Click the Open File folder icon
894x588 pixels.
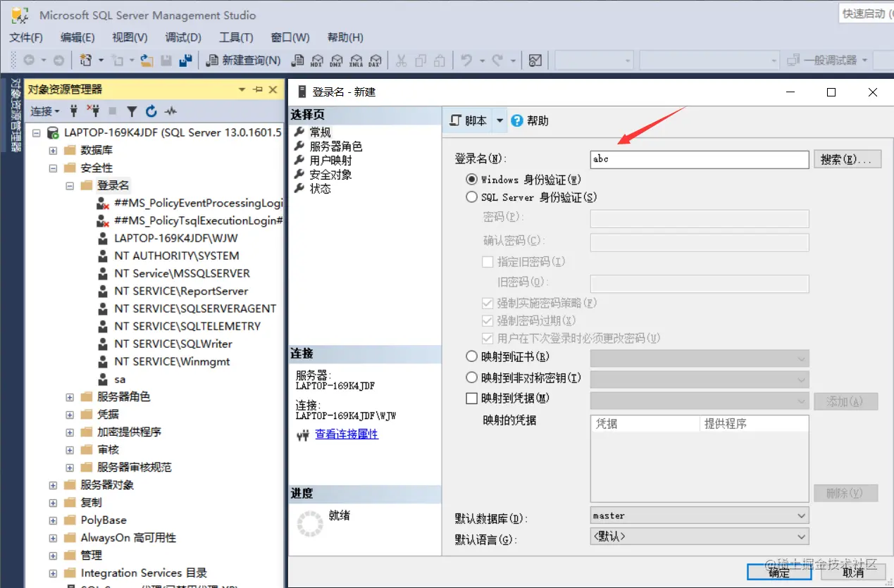147,61
